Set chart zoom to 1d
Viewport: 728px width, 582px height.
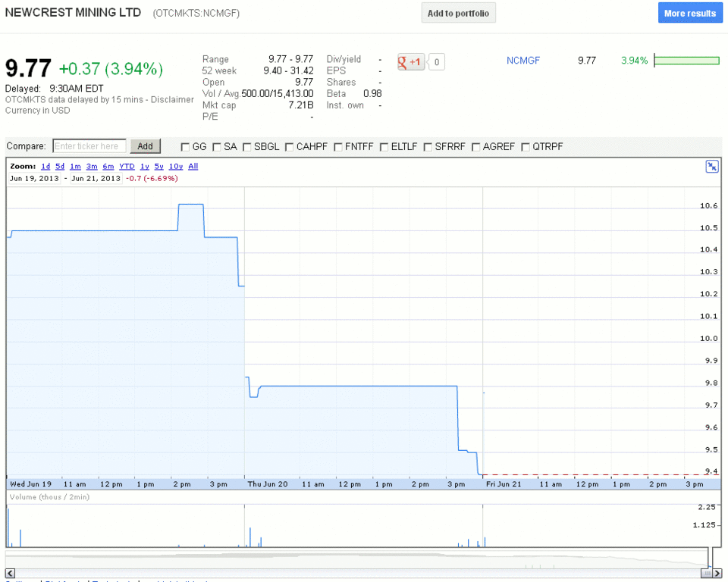click(x=45, y=166)
